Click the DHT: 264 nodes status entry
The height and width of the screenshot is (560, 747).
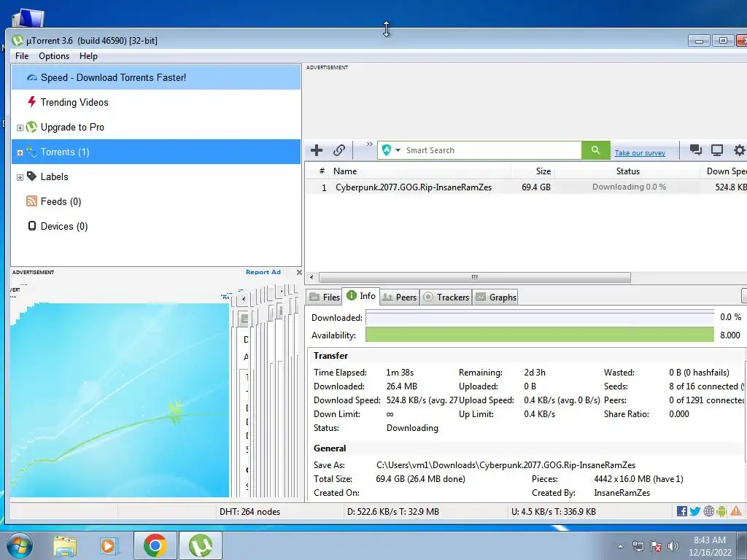tap(249, 512)
